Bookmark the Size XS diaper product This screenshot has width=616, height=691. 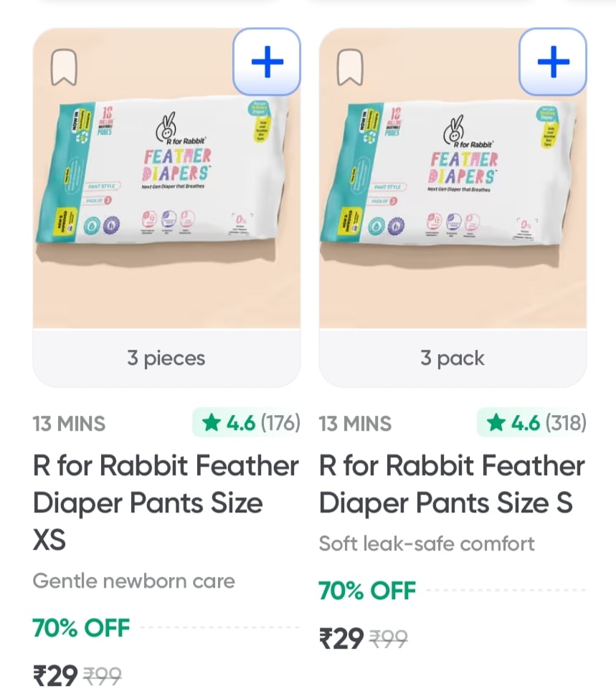click(x=64, y=69)
